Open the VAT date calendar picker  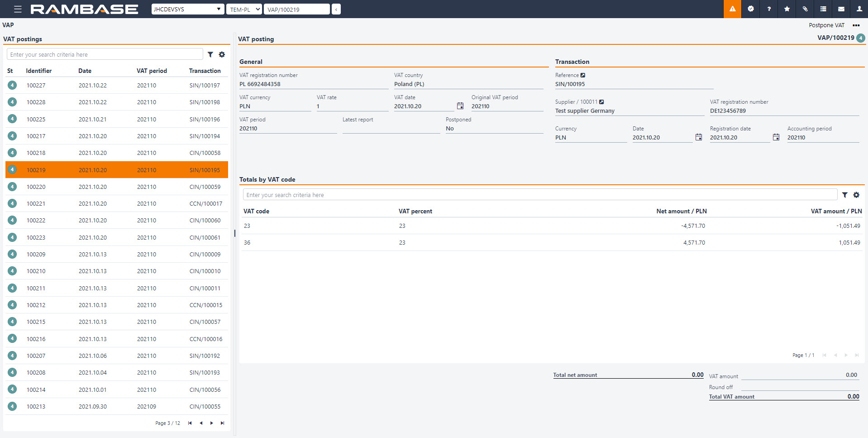460,106
